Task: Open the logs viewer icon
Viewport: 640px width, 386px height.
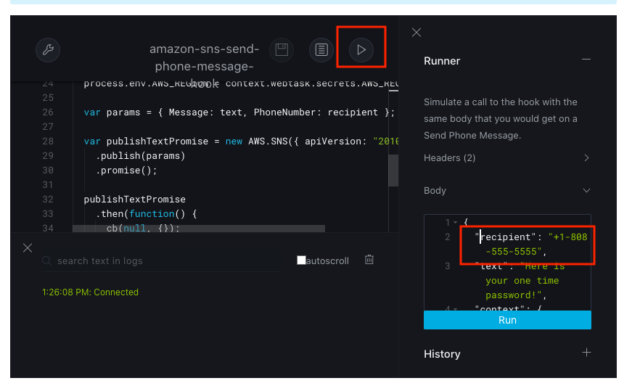Action: (x=321, y=50)
